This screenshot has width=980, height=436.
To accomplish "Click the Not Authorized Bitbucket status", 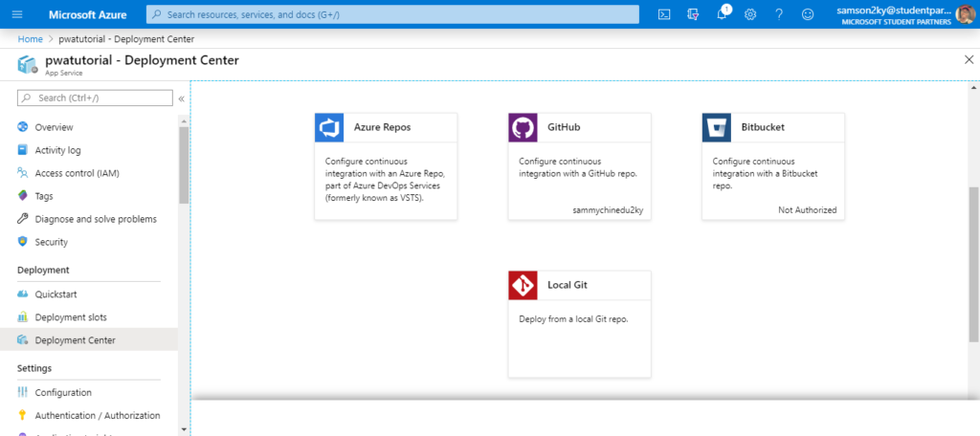I will tap(807, 210).
